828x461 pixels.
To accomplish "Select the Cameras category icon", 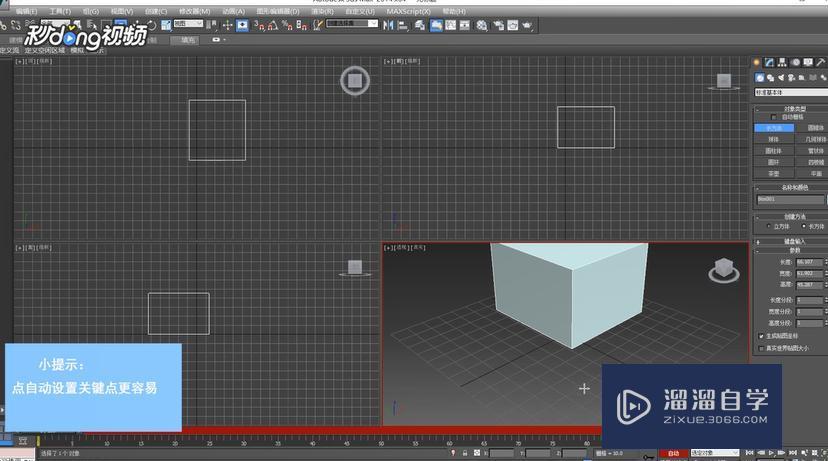I will (792, 78).
